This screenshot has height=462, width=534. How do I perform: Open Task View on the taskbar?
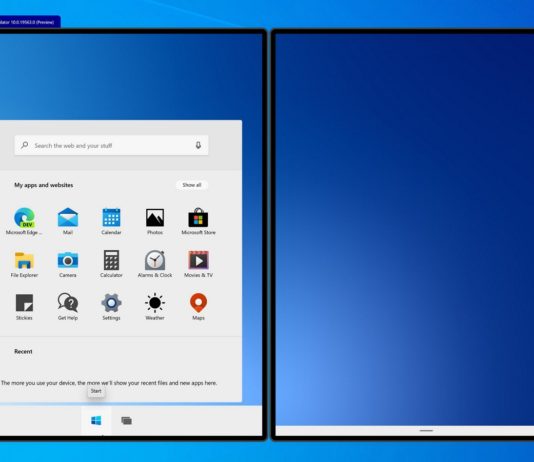pyautogui.click(x=126, y=420)
